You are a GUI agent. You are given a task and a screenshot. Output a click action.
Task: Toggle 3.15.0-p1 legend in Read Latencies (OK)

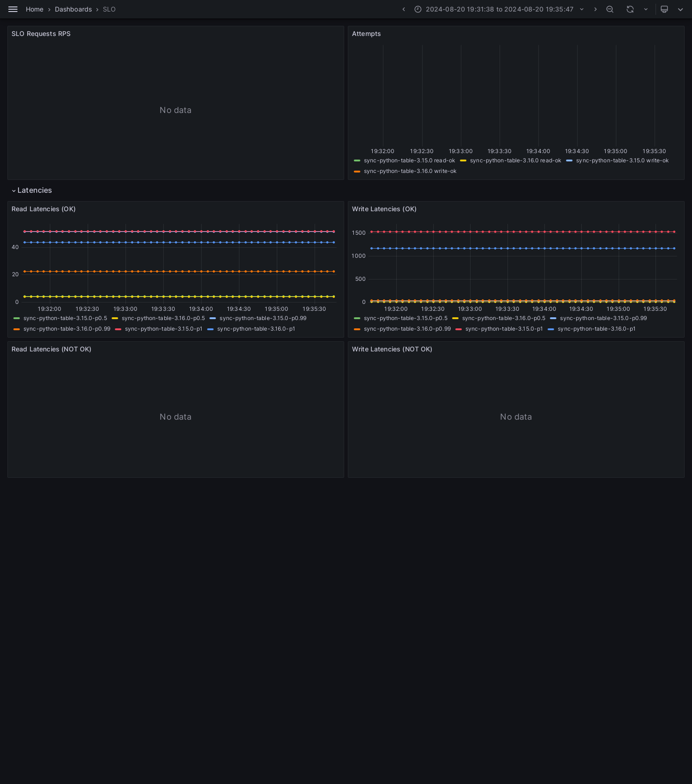164,329
